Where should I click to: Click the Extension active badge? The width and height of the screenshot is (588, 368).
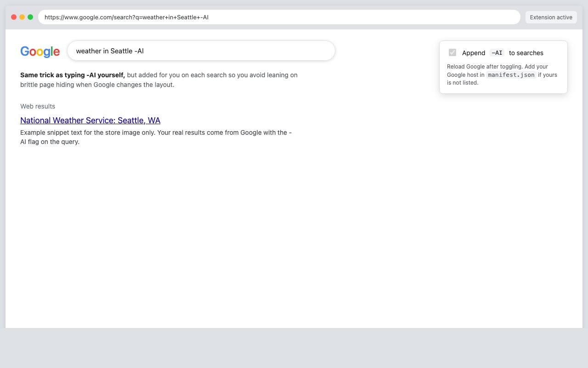[x=551, y=17]
